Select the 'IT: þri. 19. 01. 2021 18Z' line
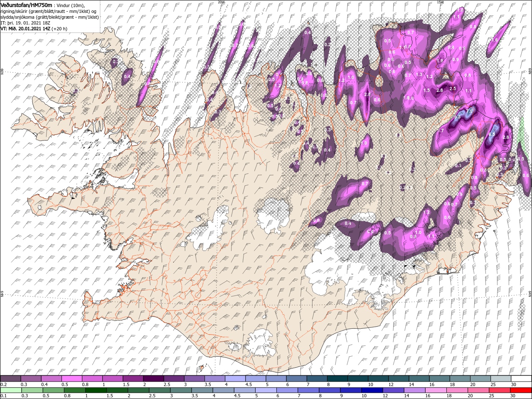Viewport: 532px width, 399px height. (26, 23)
